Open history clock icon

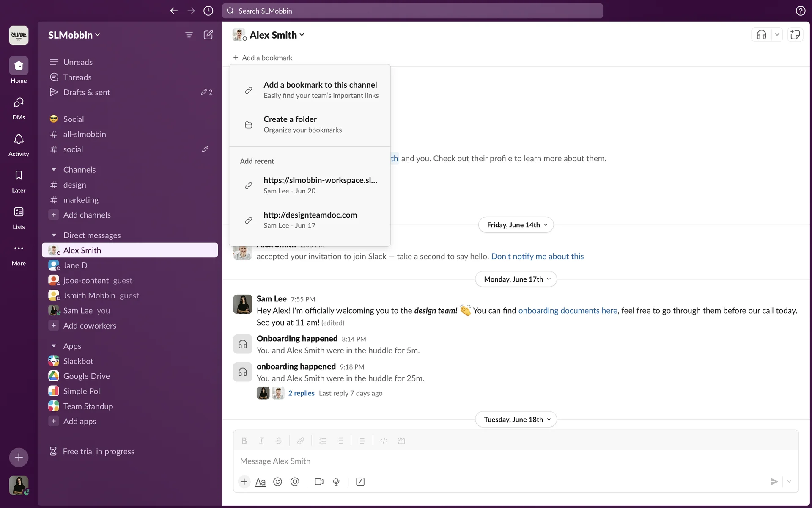pyautogui.click(x=208, y=11)
